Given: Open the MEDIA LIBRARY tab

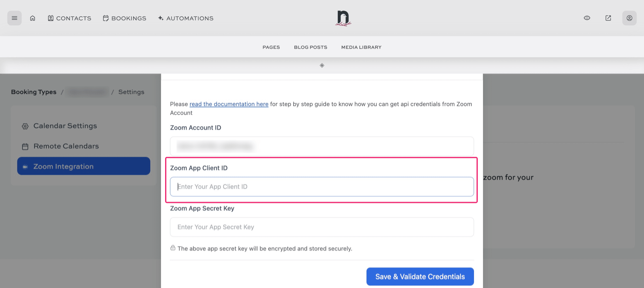Looking at the screenshot, I should 361,47.
